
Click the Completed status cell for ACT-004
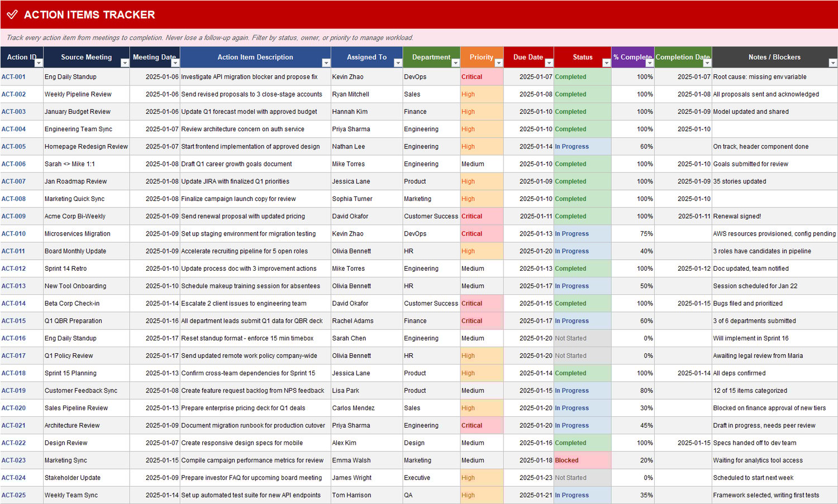click(582, 129)
